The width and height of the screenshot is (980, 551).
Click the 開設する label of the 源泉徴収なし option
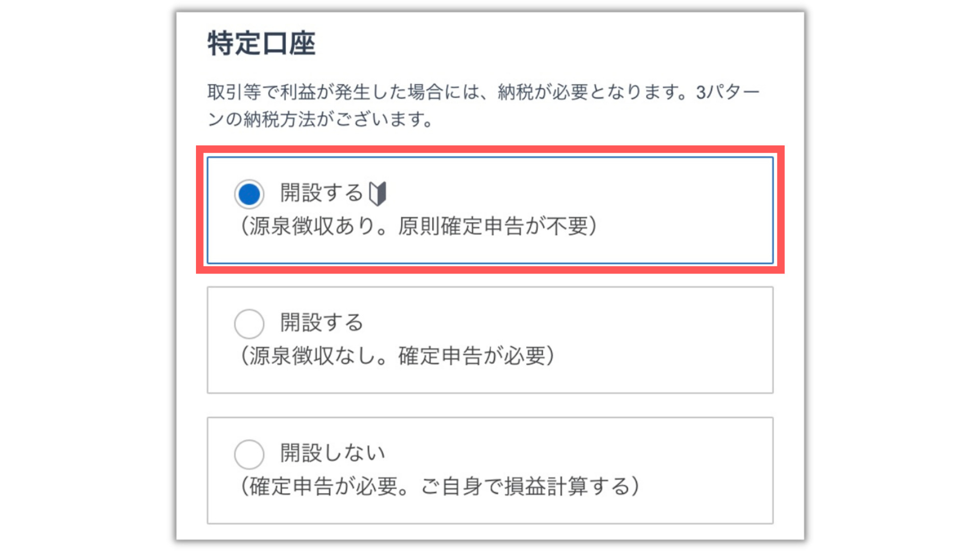(x=322, y=323)
